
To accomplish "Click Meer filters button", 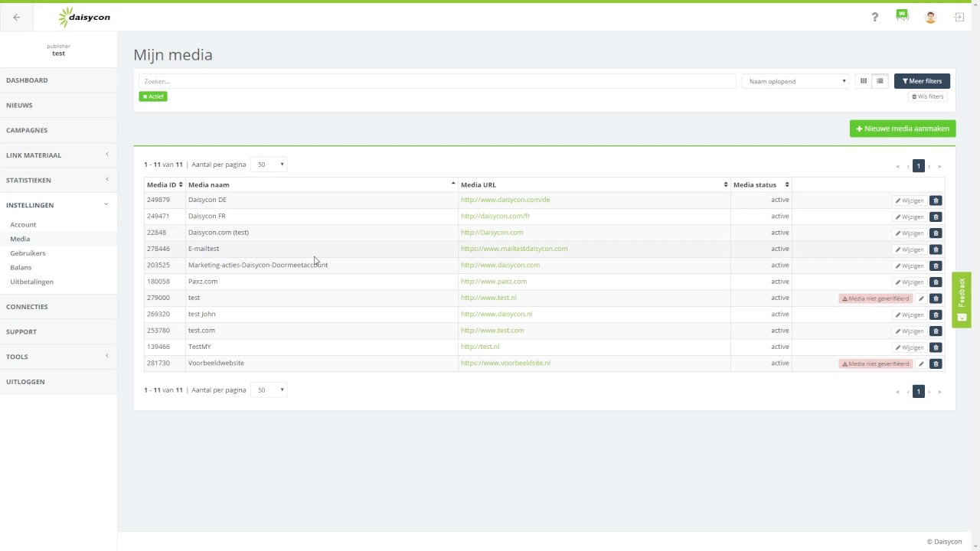I will 922,81.
